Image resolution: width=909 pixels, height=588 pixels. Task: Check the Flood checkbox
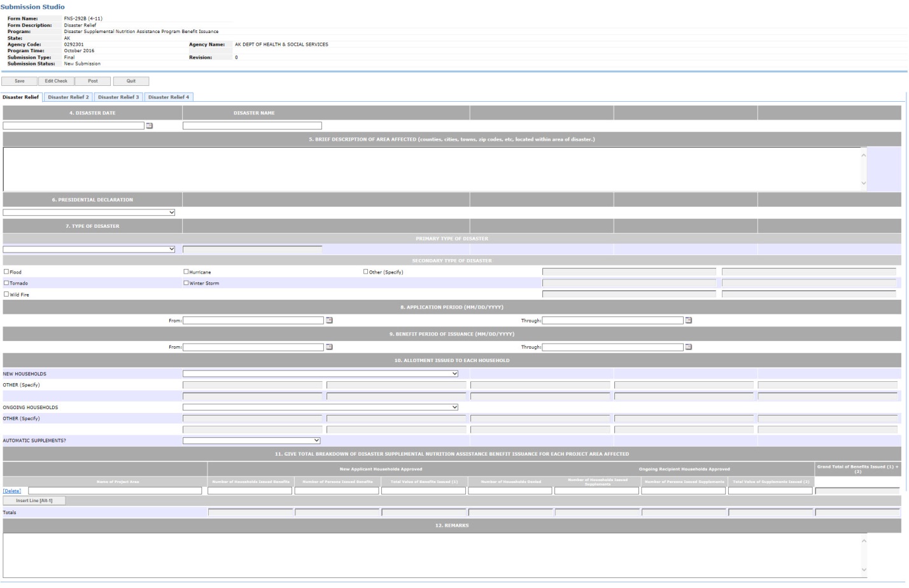coord(6,272)
